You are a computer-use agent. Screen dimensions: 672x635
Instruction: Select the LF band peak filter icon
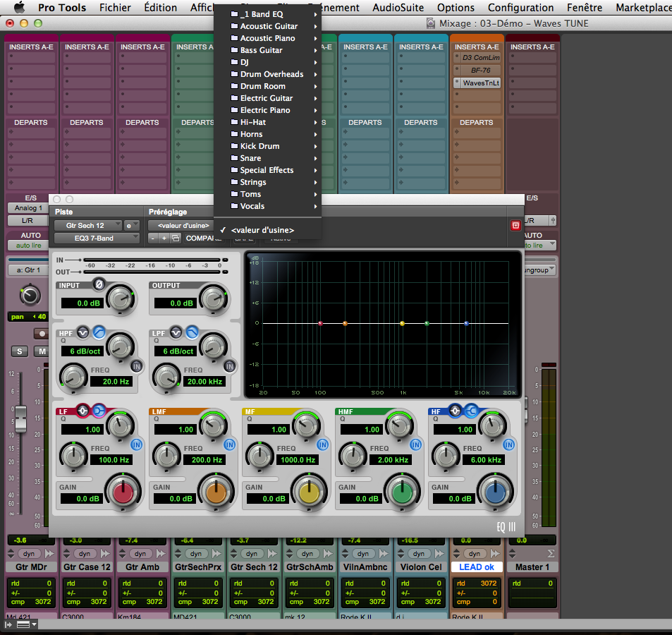pyautogui.click(x=83, y=411)
